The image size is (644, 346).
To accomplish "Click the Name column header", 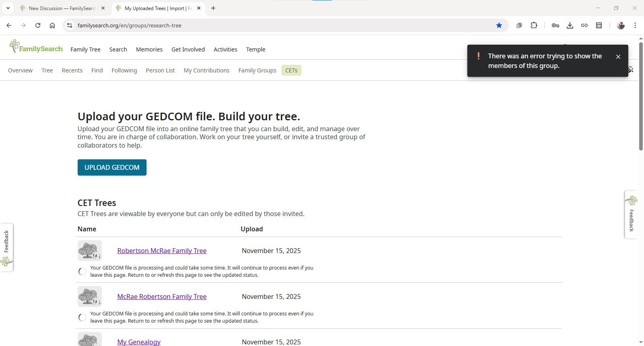I will click(x=87, y=229).
